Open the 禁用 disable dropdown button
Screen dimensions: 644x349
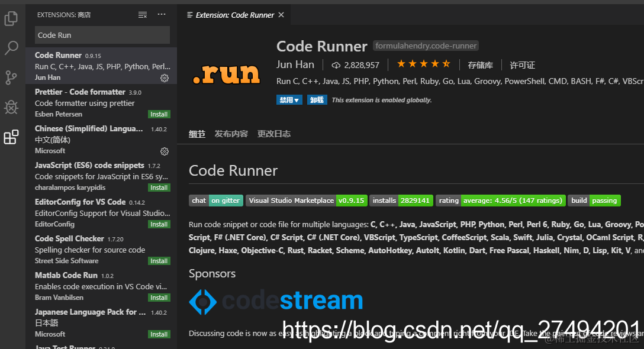tap(289, 100)
